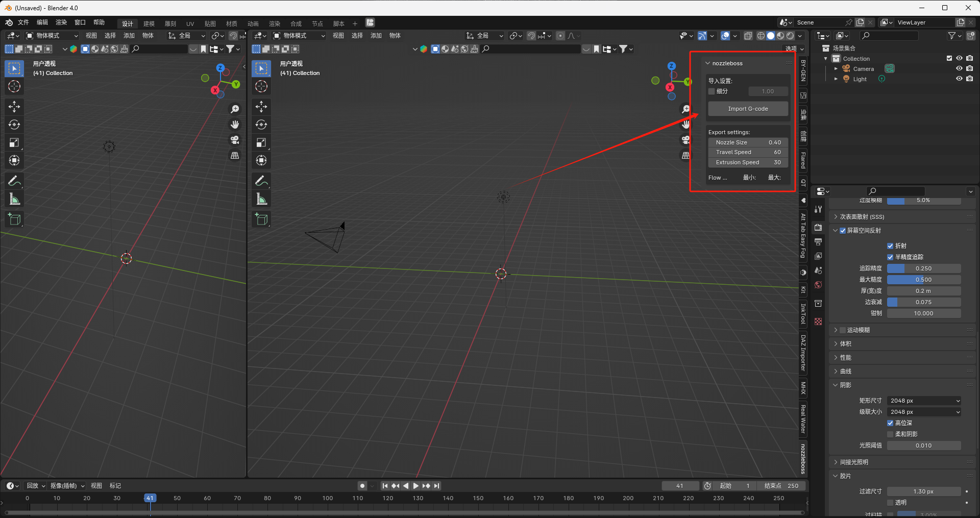Enable the 运动模糊 checkbox
980x518 pixels.
(x=843, y=330)
